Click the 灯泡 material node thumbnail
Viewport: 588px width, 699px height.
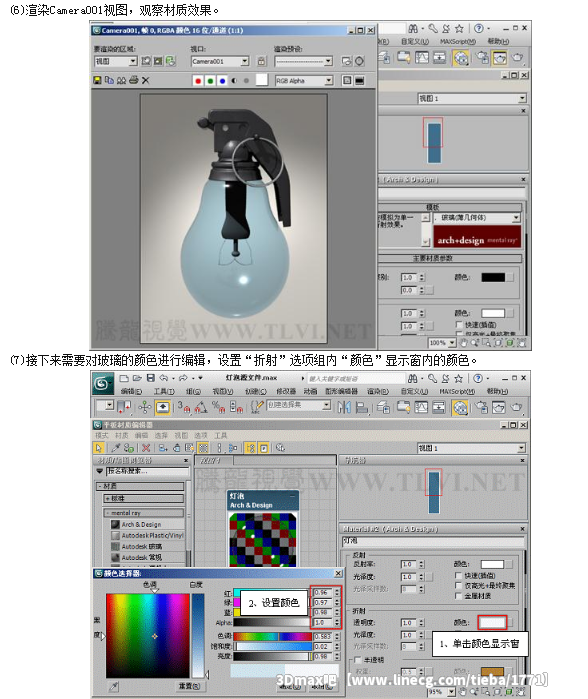263,539
